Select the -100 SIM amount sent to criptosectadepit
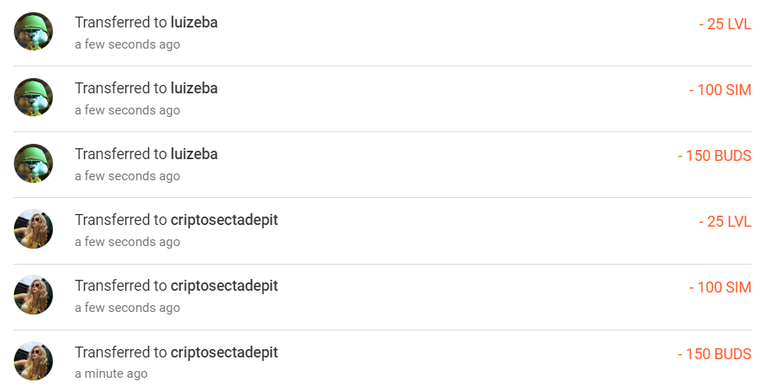Viewport: 768px width, 390px height. [720, 287]
